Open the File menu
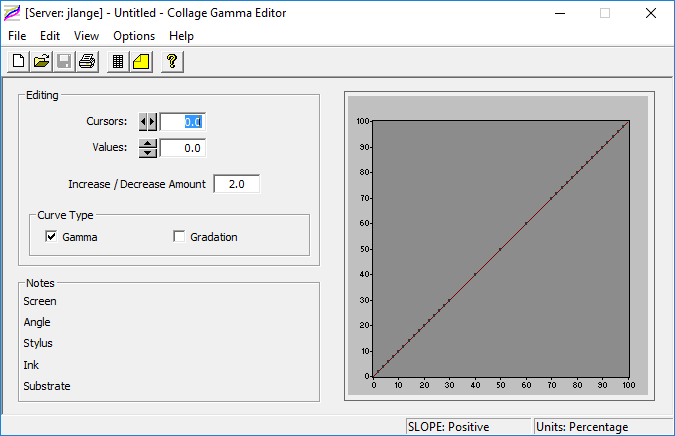This screenshot has height=436, width=675. [17, 36]
